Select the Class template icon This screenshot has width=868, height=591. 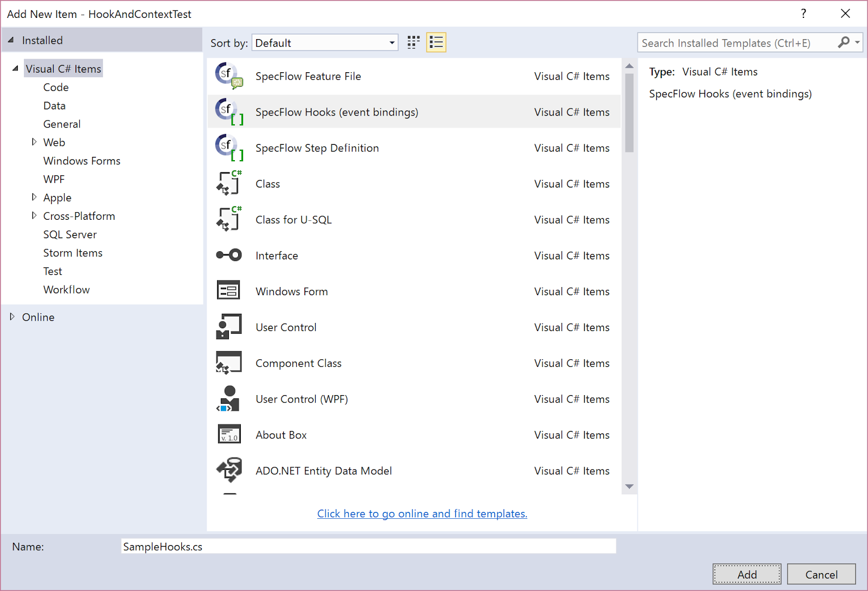pos(229,183)
